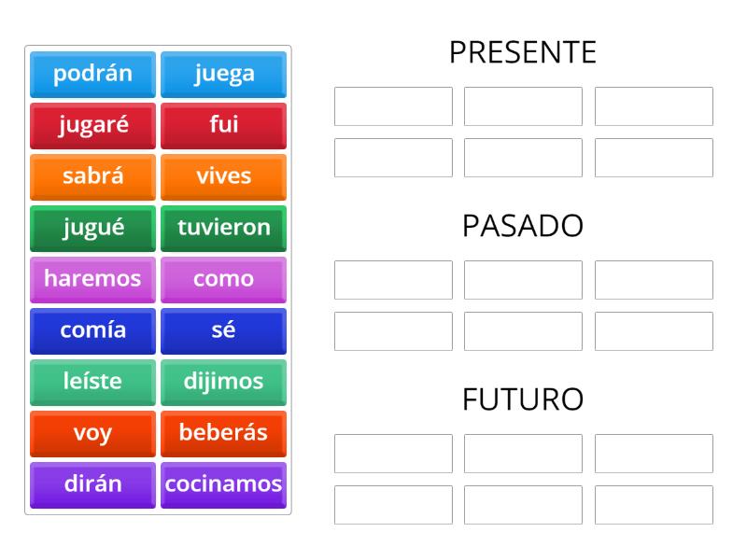747x560 pixels.
Task: Select the word "sé"
Action: coord(223,330)
